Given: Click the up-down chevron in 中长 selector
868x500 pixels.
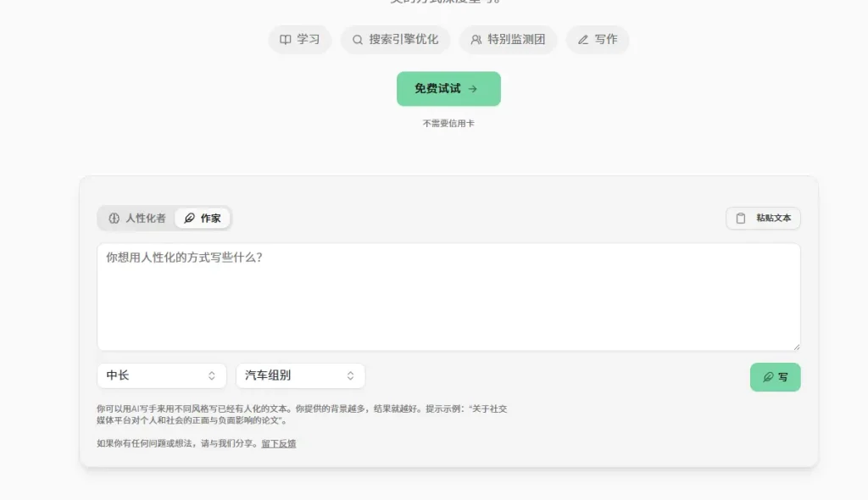Looking at the screenshot, I should 212,375.
